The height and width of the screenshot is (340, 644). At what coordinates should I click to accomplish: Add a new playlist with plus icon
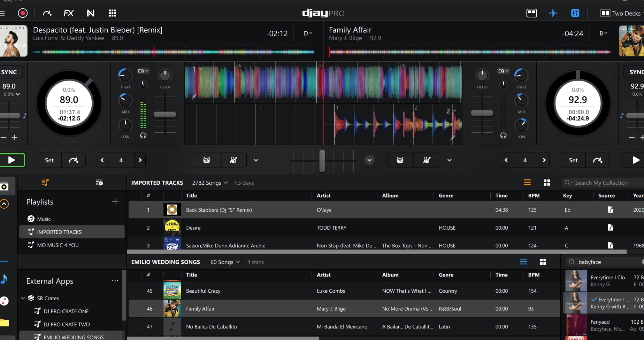(x=115, y=201)
